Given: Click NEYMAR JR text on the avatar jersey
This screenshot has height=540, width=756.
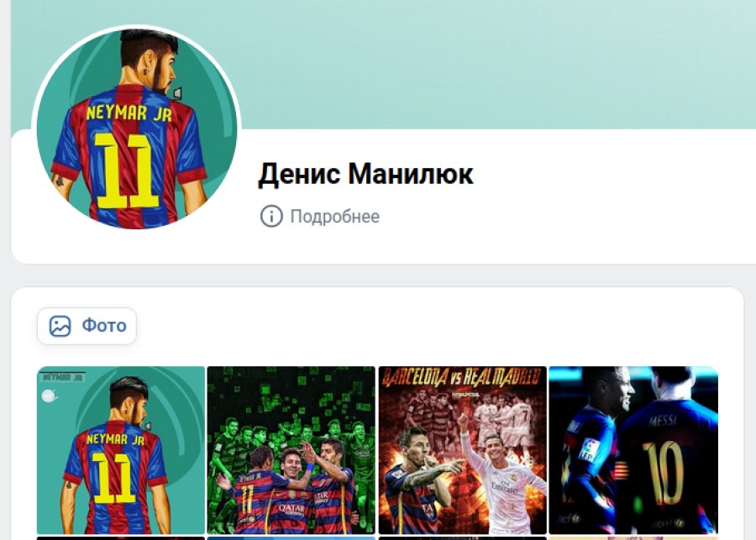Looking at the screenshot, I should (x=129, y=113).
